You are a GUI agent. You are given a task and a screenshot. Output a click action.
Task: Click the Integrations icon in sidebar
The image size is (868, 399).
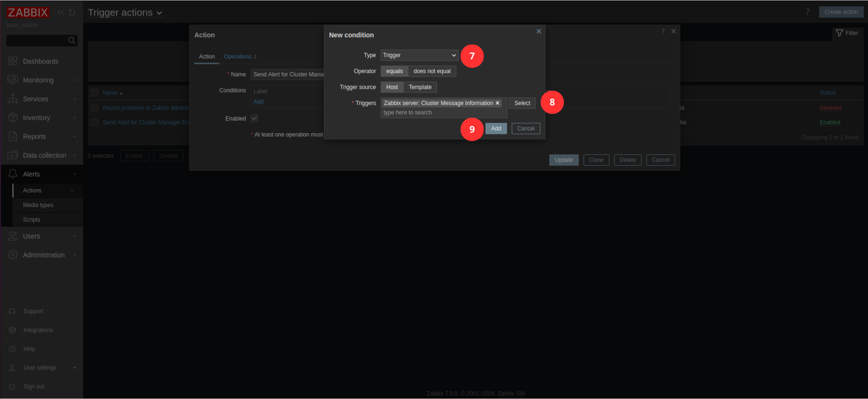(x=13, y=330)
